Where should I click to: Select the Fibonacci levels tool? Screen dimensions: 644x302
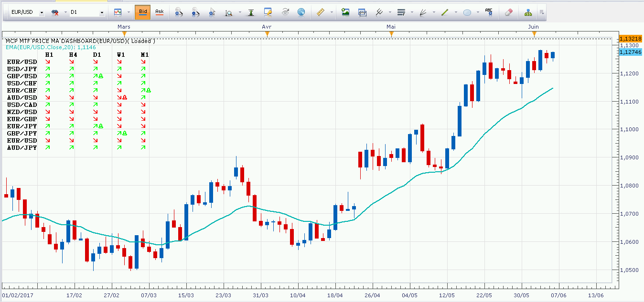click(x=401, y=12)
